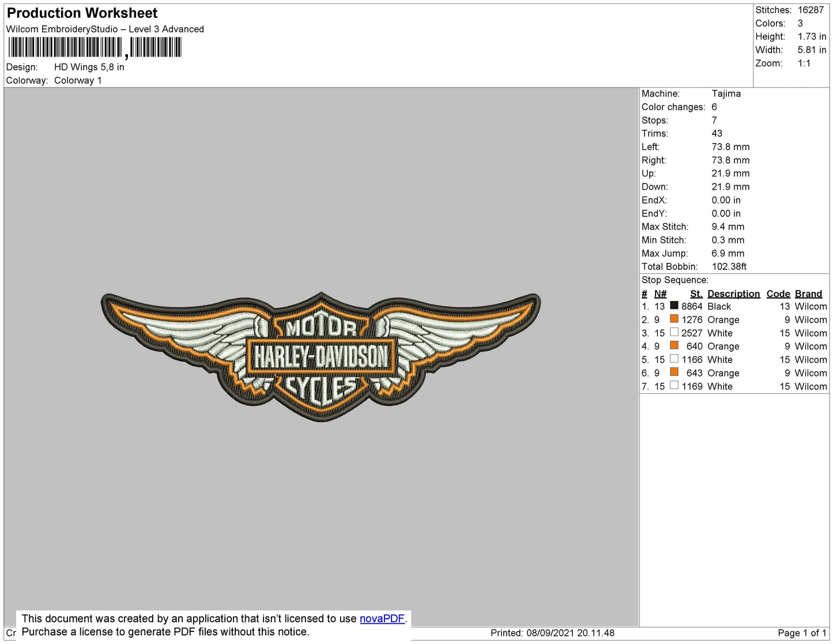Select the 'Page 1 of 1' footer text
Image resolution: width=833 pixels, height=644 pixels.
coord(802,633)
